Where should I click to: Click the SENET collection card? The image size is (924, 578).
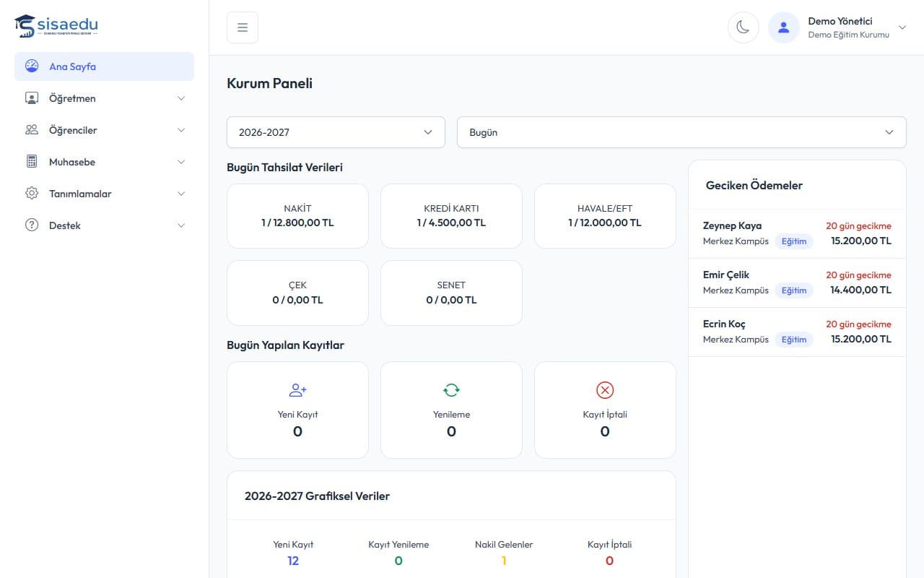click(x=451, y=293)
